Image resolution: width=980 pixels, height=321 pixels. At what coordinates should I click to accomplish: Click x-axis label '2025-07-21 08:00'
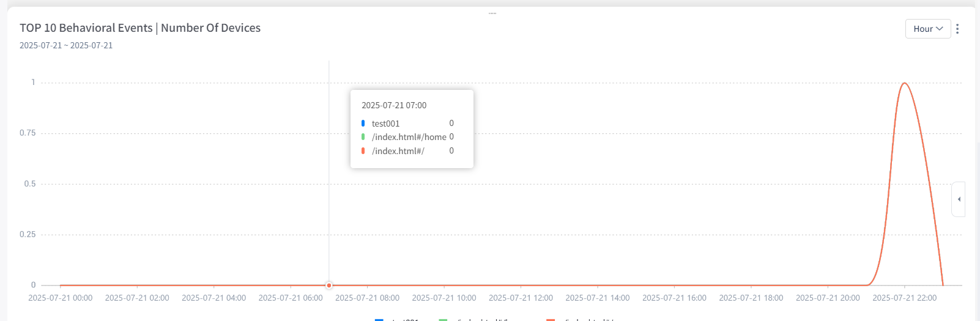click(x=368, y=298)
